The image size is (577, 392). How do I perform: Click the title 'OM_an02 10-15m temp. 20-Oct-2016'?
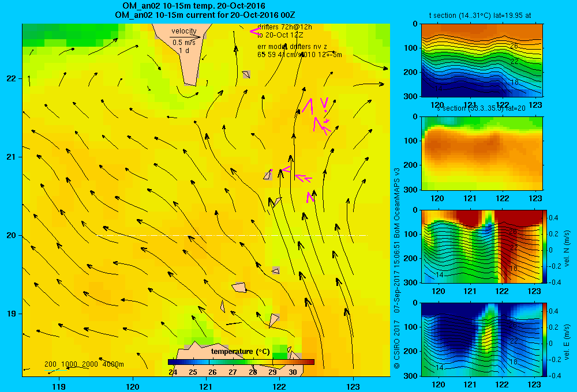(x=193, y=6)
